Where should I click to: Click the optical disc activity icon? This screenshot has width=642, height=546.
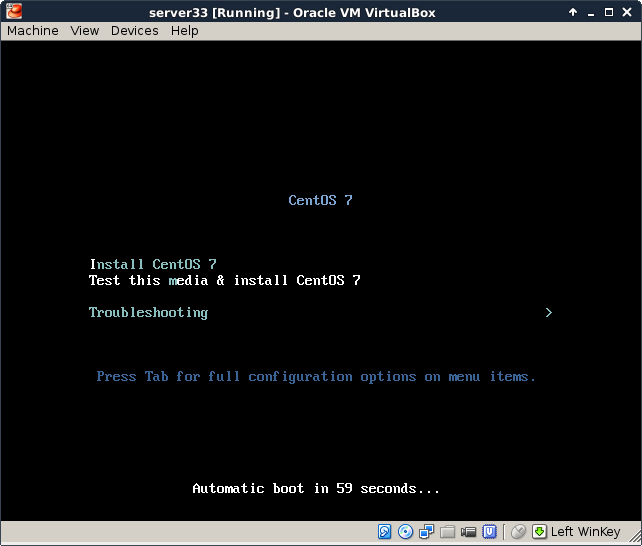pos(405,532)
